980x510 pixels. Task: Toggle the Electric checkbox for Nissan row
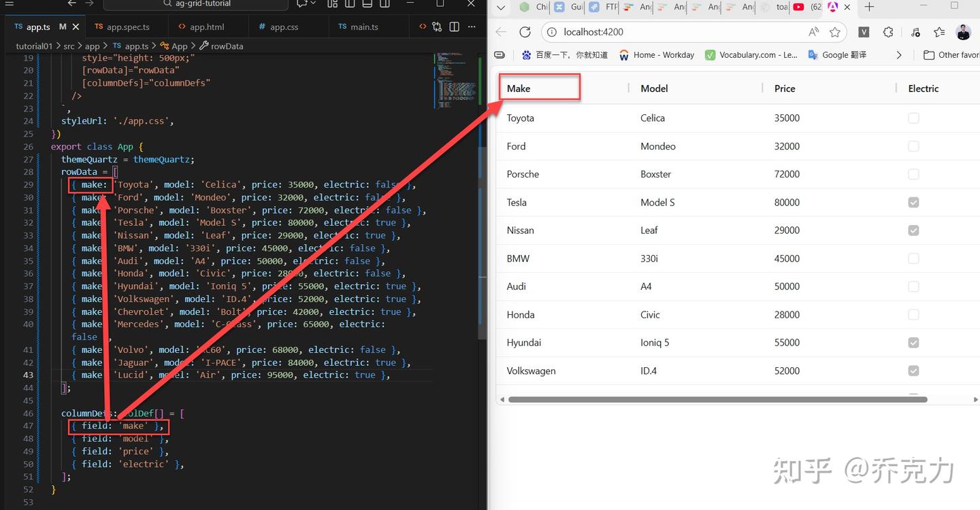pos(913,231)
